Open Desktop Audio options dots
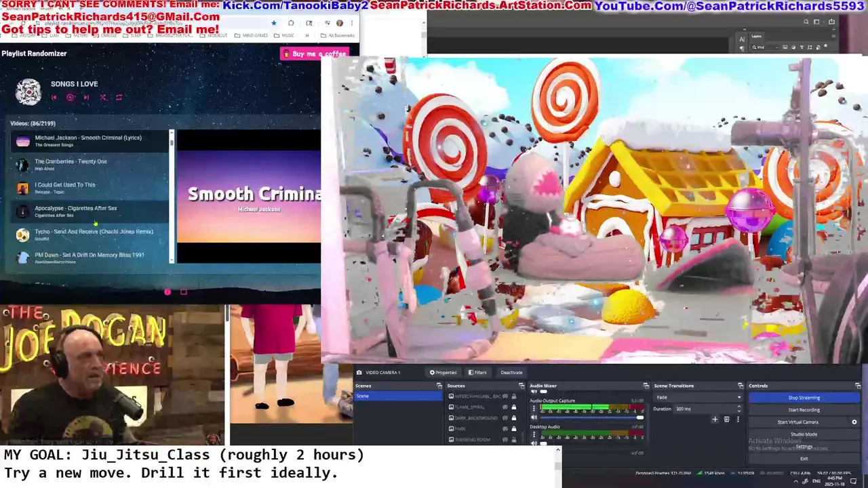 [534, 434]
